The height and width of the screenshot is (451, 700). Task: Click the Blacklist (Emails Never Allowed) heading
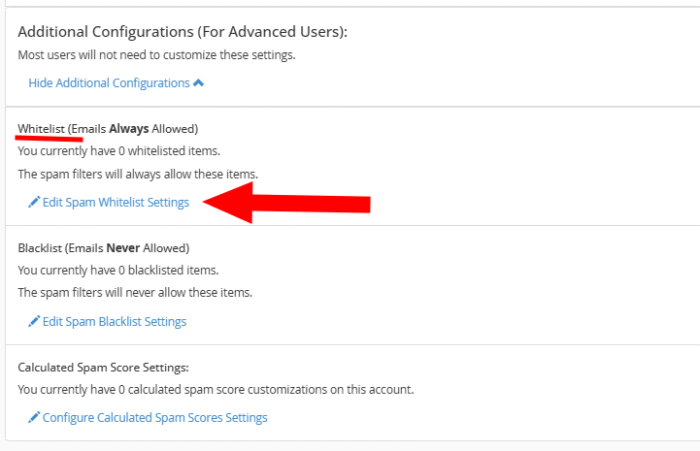pyautogui.click(x=104, y=248)
